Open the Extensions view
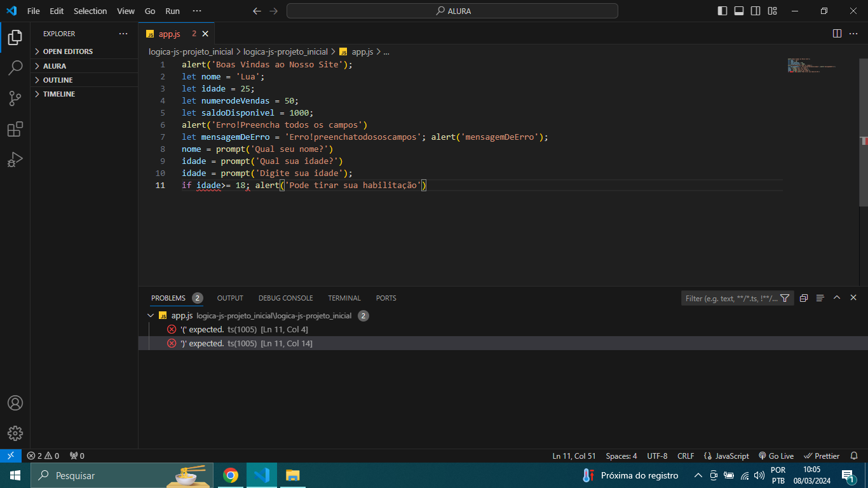The height and width of the screenshot is (488, 868). click(15, 129)
